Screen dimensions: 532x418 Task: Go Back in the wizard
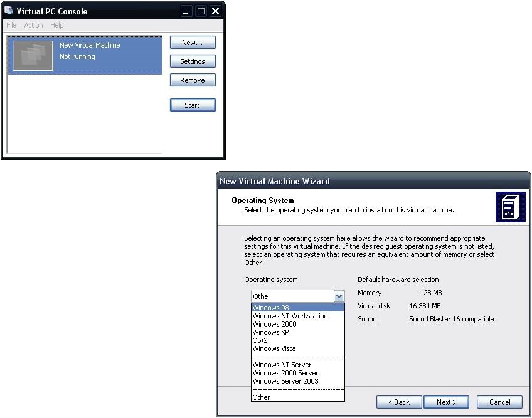(x=399, y=402)
